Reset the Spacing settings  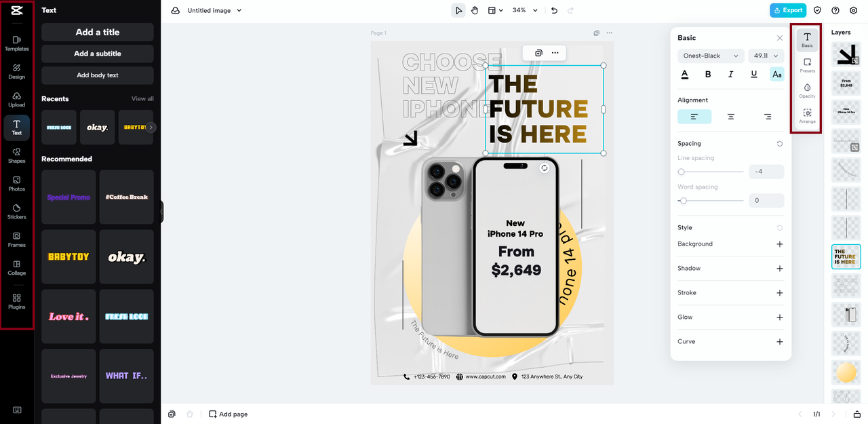779,144
